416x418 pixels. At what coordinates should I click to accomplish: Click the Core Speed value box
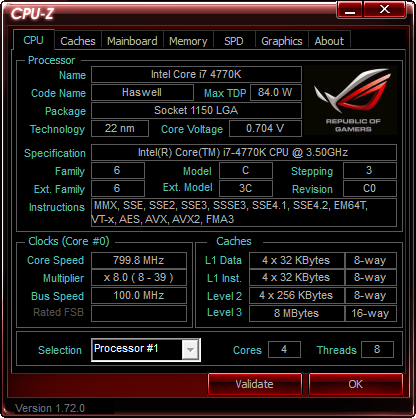(x=139, y=260)
